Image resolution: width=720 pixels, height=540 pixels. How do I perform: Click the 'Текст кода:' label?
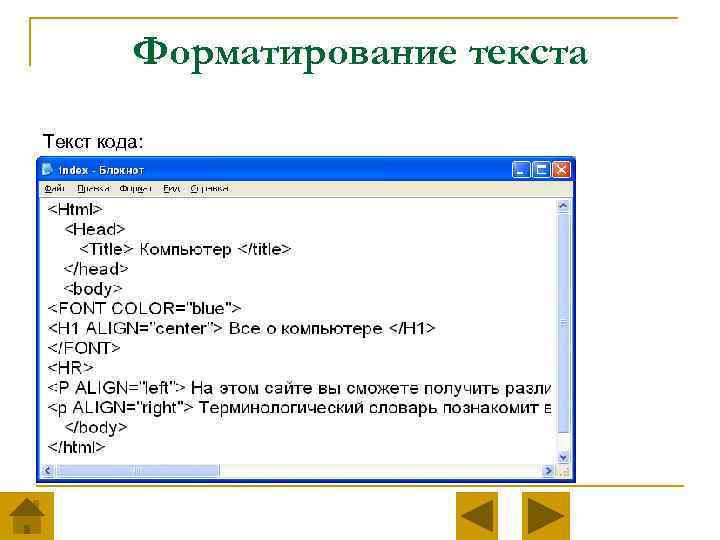point(93,142)
